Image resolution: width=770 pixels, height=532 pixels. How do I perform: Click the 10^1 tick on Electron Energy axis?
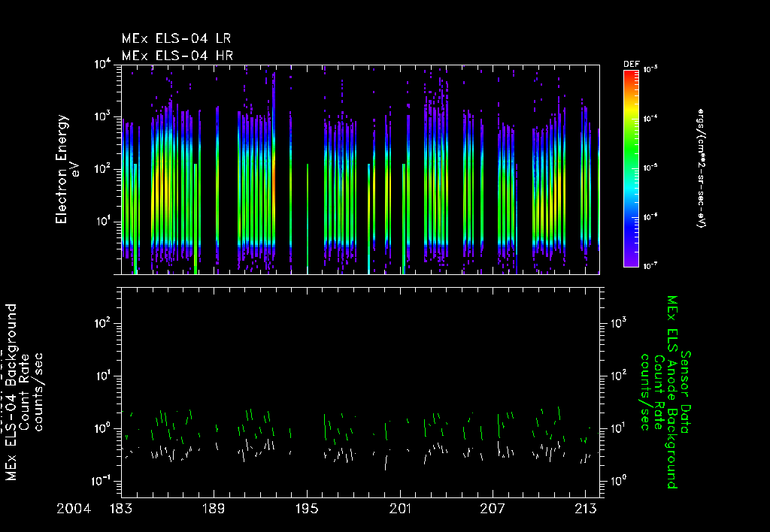click(x=104, y=222)
